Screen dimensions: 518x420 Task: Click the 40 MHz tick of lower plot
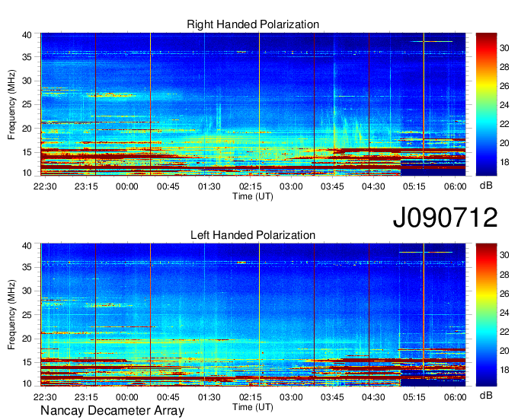[x=27, y=246]
